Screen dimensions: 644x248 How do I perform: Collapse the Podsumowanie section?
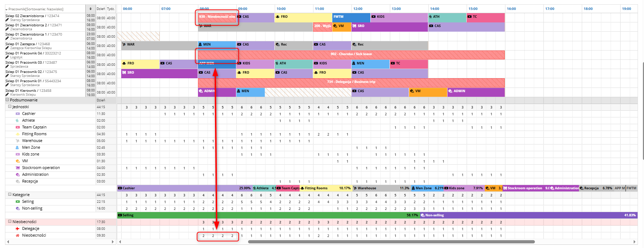click(7, 100)
